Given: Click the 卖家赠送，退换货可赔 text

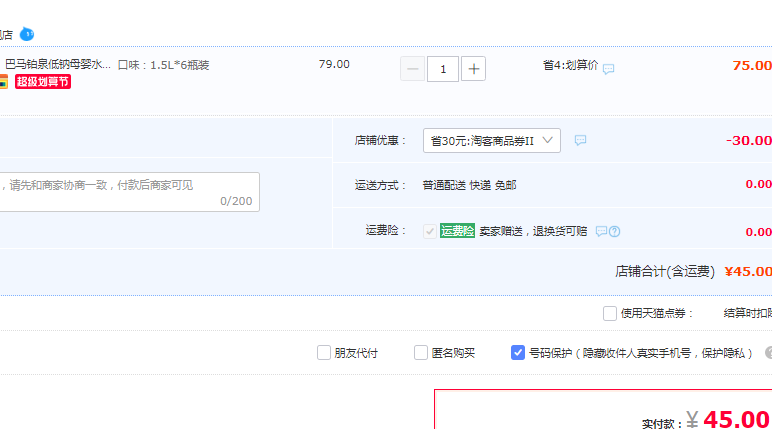Looking at the screenshot, I should [x=533, y=231].
